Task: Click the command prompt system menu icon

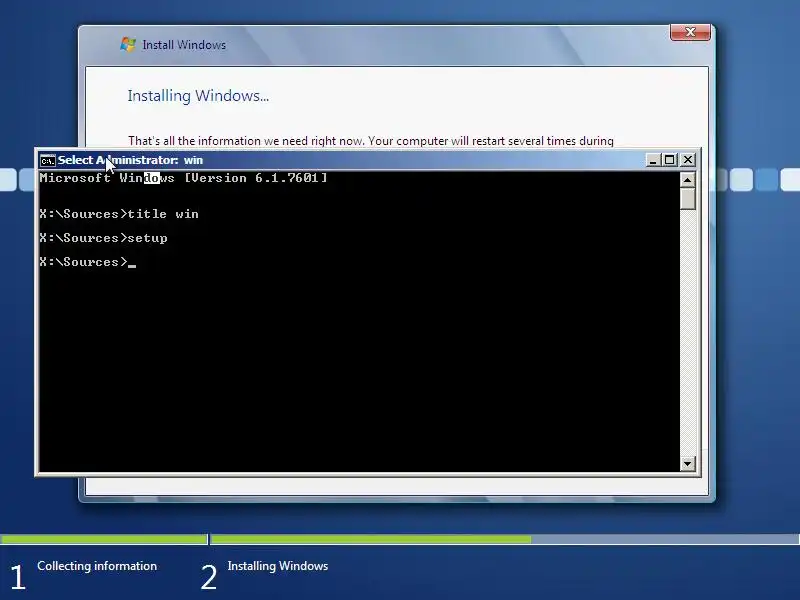Action: (x=47, y=160)
